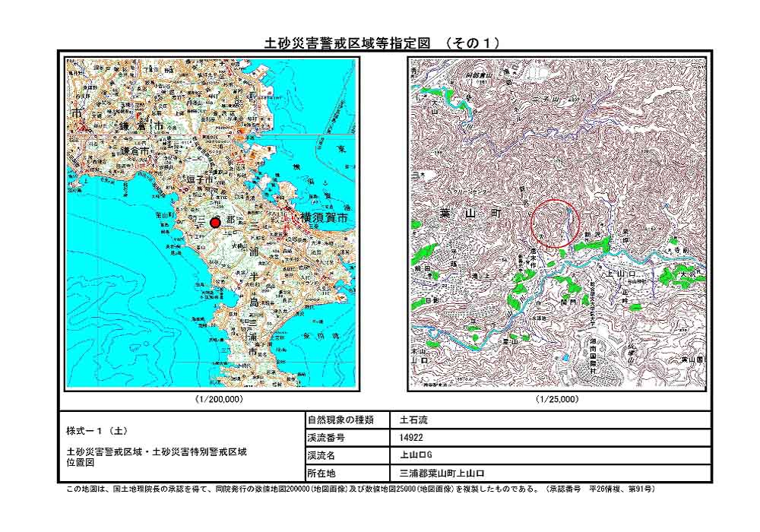Image resolution: width=760 pixels, height=532 pixels.
Task: Click the red circle on the detailed map
Action: [x=555, y=223]
